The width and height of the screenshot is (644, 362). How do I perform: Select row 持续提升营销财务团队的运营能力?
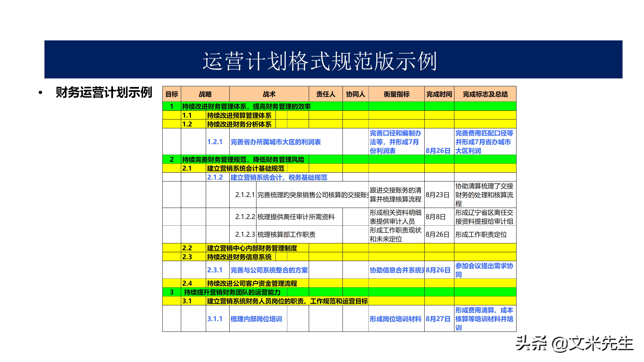pyautogui.click(x=339, y=292)
